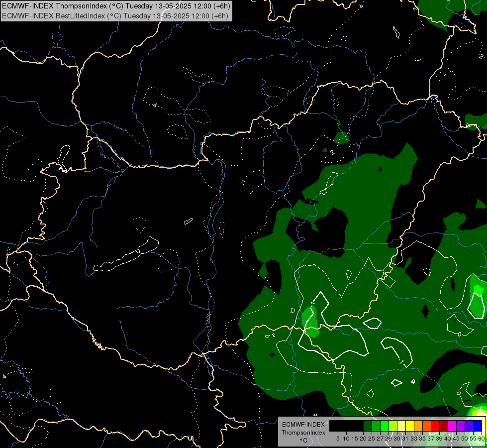Image resolution: width=487 pixels, height=448 pixels.
Task: Click the legend tick value '30'
Action: point(397,439)
